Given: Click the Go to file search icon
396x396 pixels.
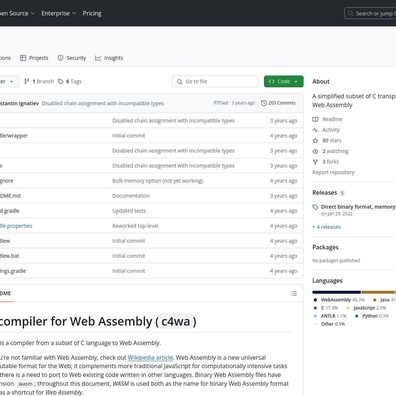Looking at the screenshot, I should click(179, 81).
